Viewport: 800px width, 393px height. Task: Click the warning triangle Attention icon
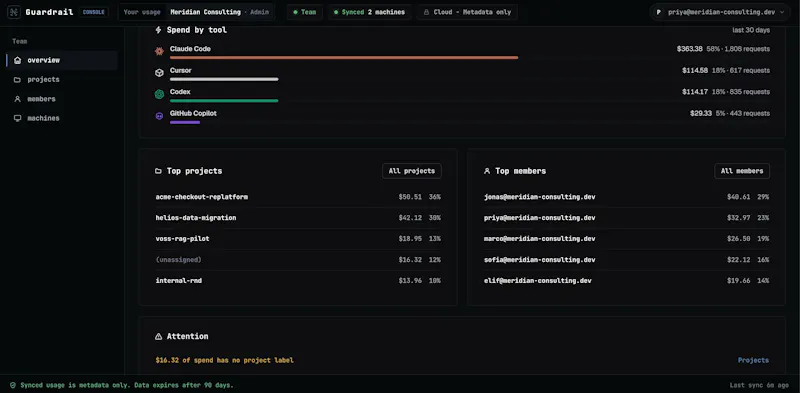pos(158,336)
